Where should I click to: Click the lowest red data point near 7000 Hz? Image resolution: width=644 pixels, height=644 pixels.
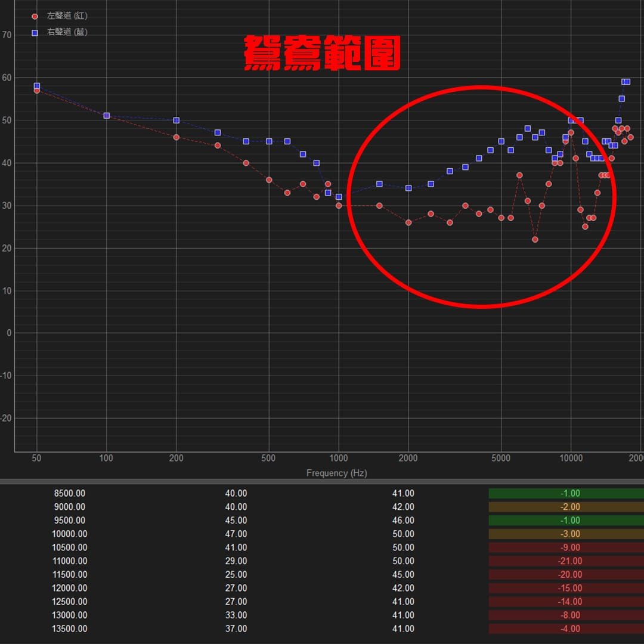[535, 240]
